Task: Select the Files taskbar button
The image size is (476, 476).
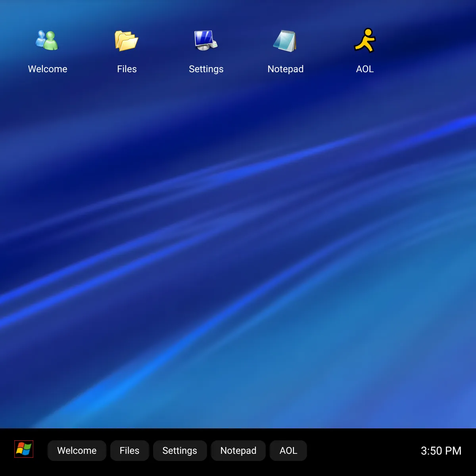Action: (x=130, y=451)
